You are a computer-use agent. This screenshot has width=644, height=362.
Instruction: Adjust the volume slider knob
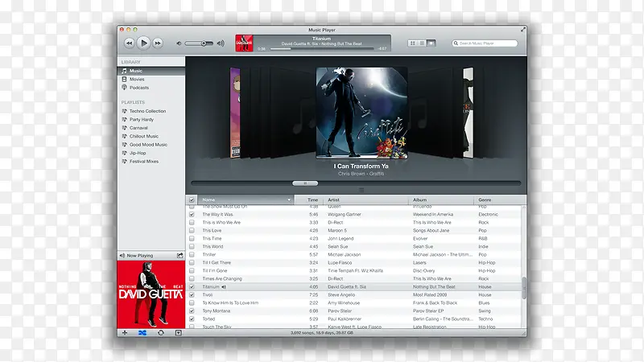click(204, 43)
